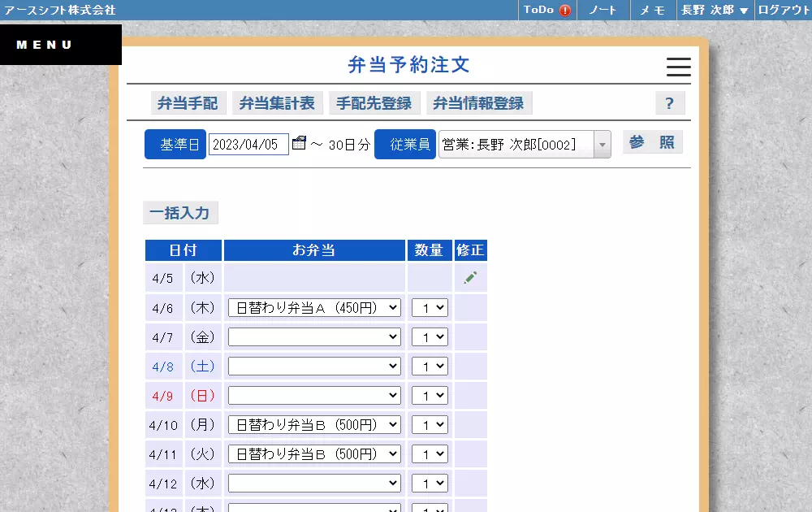Viewport: 812px width, 512px height.
Task: Expand the 従業員 employee selector dropdown
Action: pyautogui.click(x=601, y=145)
